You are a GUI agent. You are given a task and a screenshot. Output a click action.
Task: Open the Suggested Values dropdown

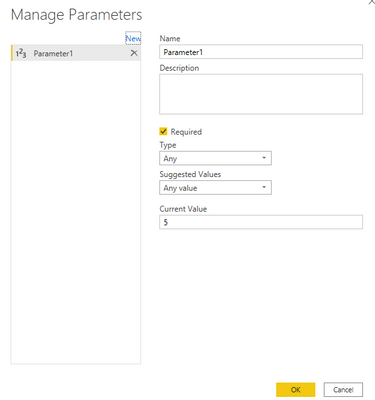point(215,188)
